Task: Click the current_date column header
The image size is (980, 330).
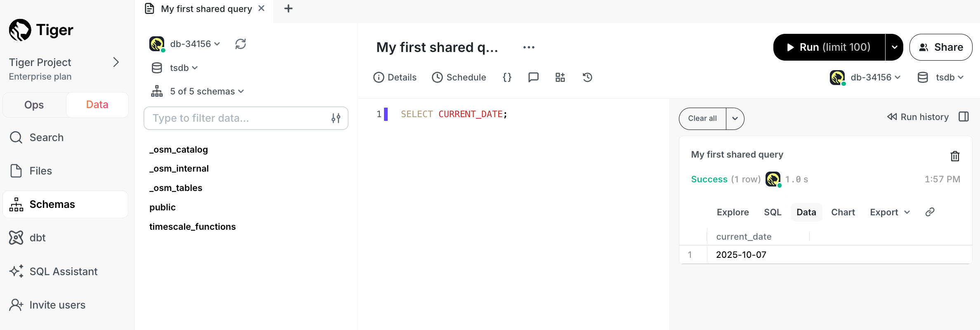Action: coord(744,236)
